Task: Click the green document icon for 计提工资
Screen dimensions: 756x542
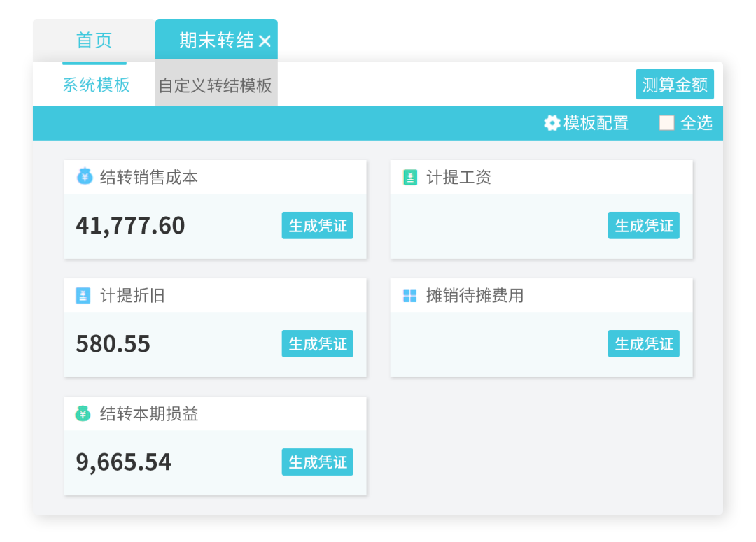Action: point(409,178)
